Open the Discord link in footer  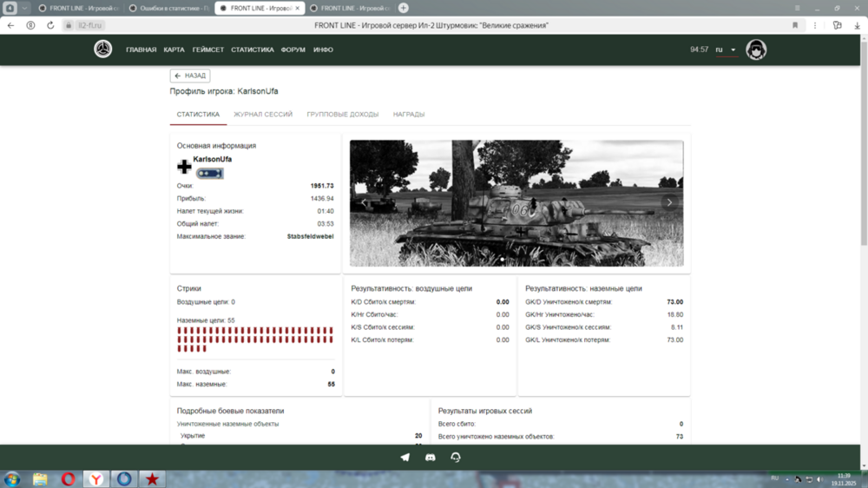point(430,457)
